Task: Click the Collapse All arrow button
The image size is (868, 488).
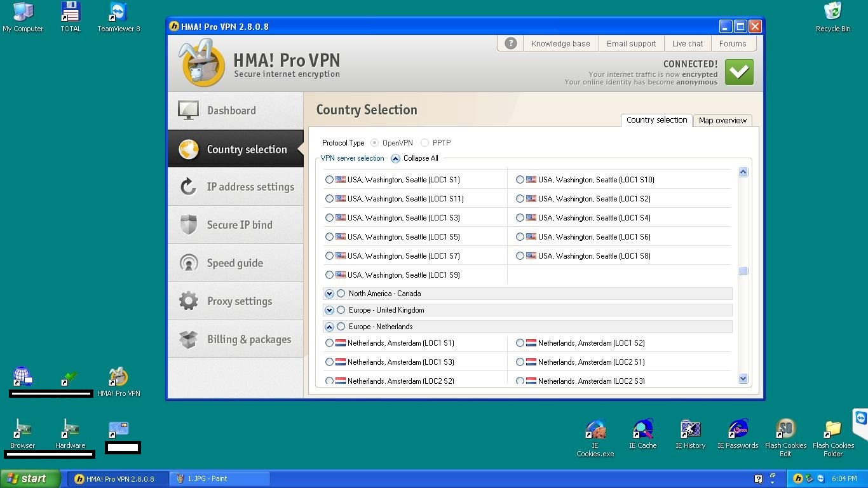Action: pyautogui.click(x=395, y=158)
